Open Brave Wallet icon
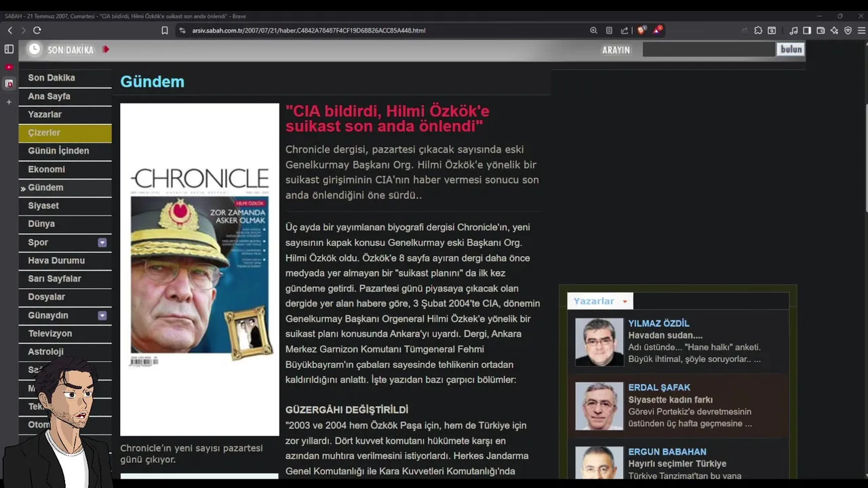This screenshot has width=868, height=488. tap(821, 30)
